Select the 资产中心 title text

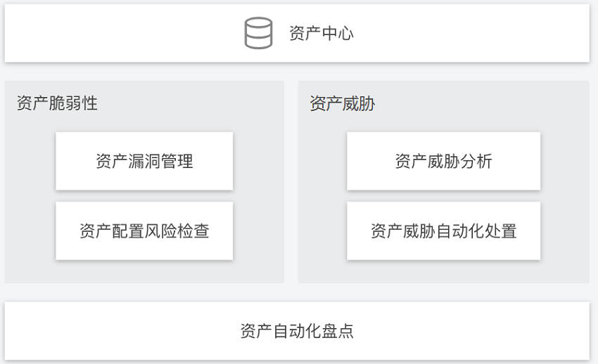click(322, 33)
